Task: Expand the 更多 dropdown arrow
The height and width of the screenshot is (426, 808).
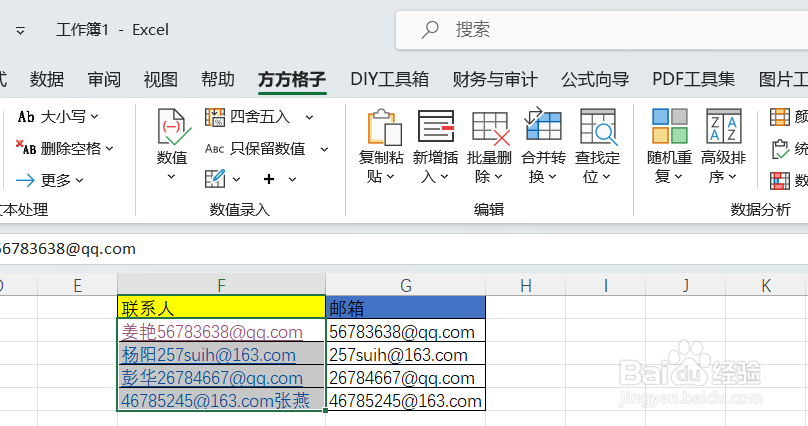Action: 79,180
